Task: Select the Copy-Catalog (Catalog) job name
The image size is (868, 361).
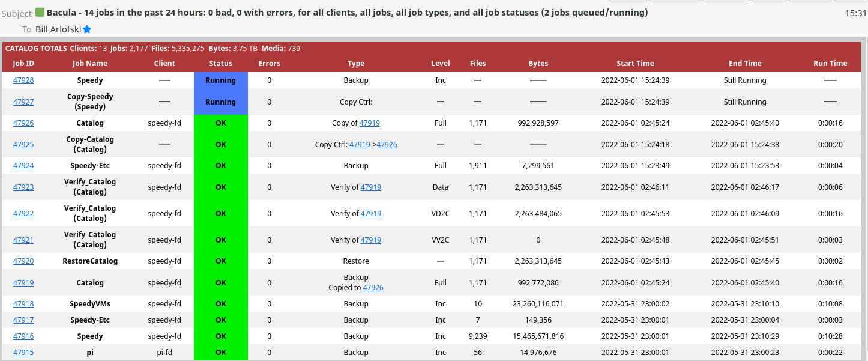Action: tap(90, 144)
